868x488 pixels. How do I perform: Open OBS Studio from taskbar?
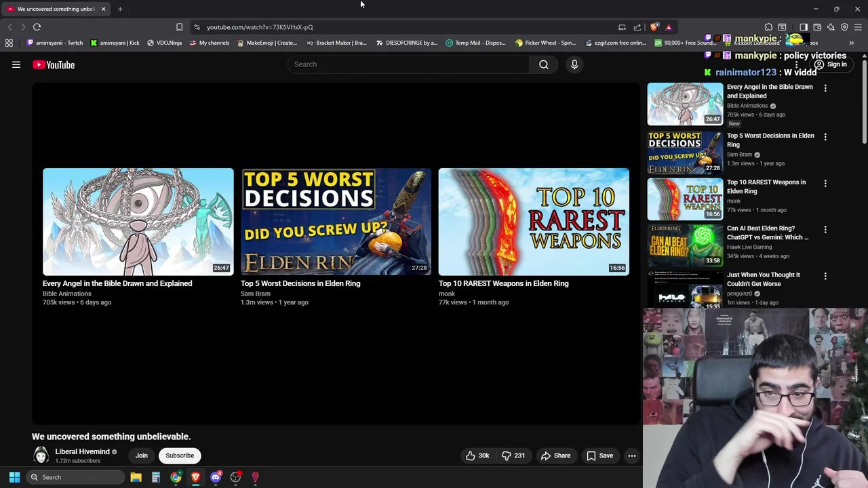click(235, 477)
